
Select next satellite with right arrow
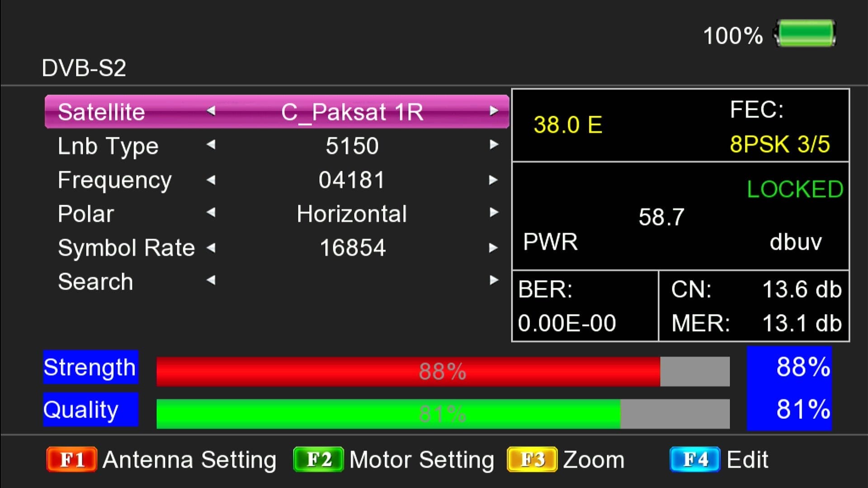(494, 111)
